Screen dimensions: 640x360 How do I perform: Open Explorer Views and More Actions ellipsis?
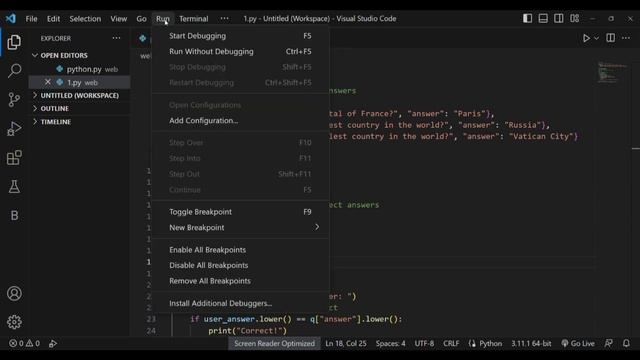(116, 38)
